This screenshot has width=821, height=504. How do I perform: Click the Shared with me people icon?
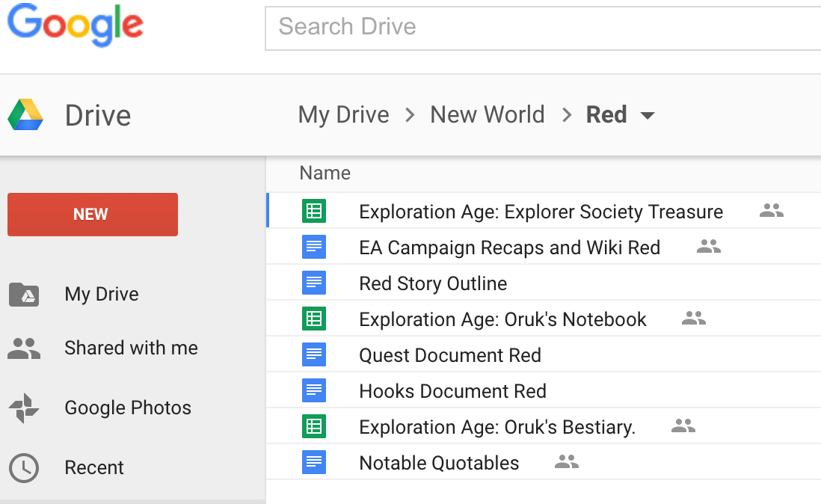coord(24,348)
